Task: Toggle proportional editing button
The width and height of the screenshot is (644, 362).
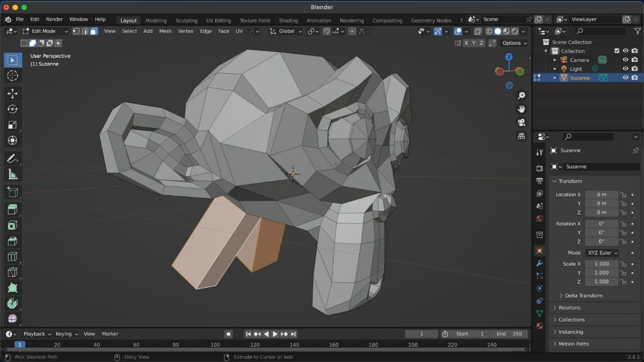Action: [x=352, y=31]
